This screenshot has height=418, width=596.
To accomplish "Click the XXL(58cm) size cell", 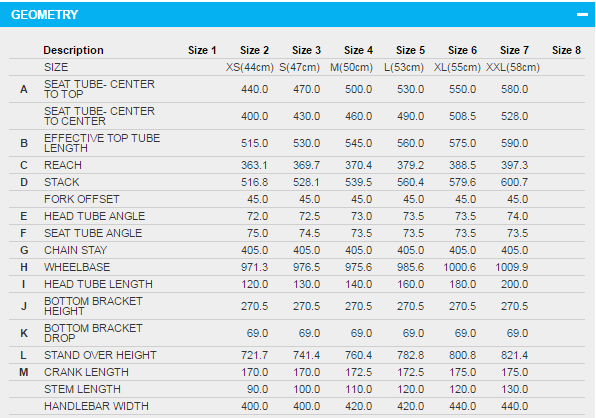I will click(513, 67).
